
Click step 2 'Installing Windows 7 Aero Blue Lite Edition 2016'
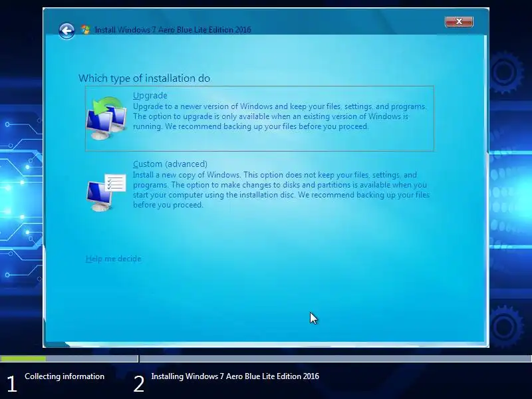235,376
